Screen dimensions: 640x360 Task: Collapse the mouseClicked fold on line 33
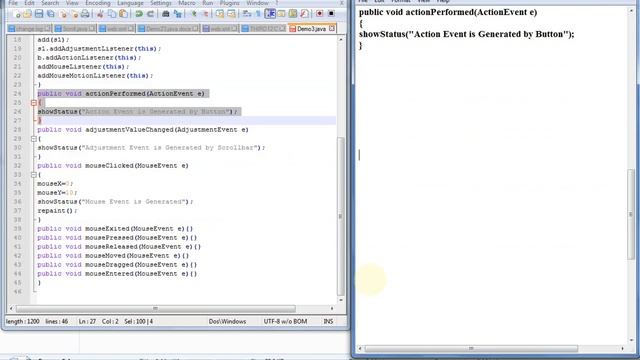(34, 175)
